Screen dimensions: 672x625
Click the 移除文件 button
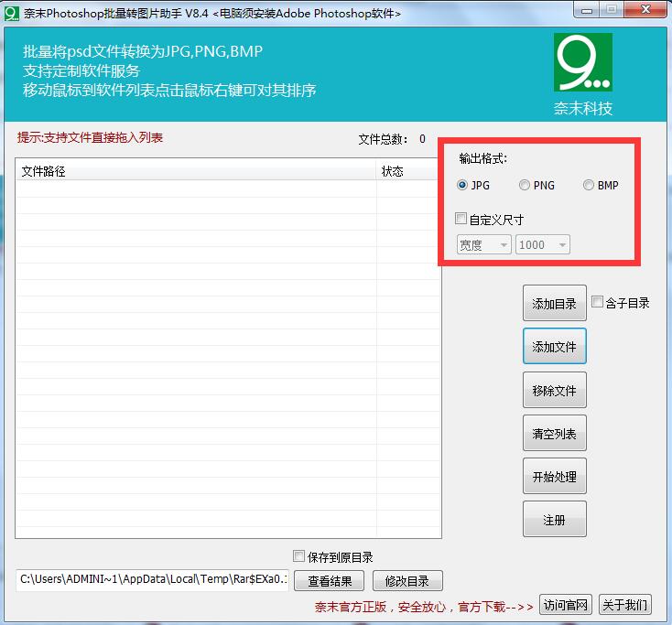[x=555, y=390]
